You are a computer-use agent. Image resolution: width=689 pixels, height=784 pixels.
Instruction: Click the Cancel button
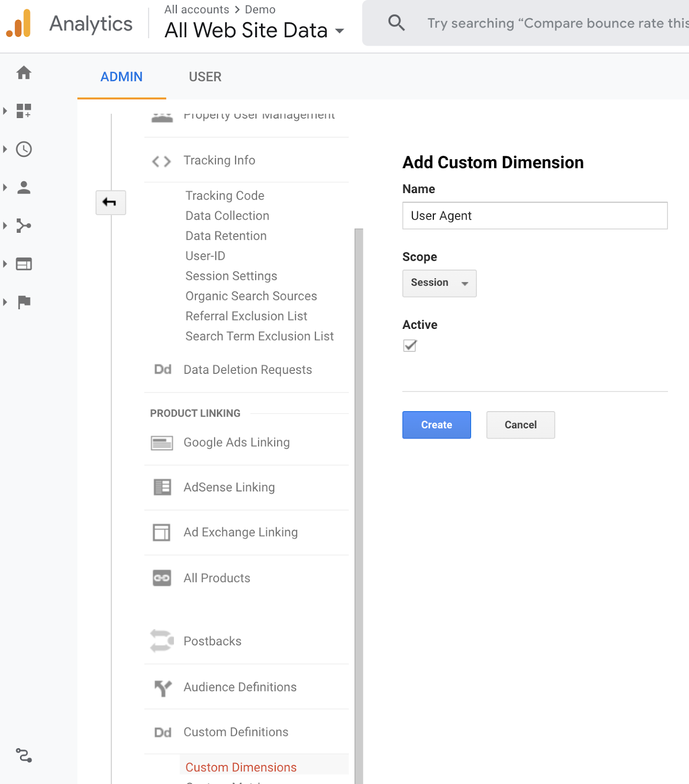521,425
